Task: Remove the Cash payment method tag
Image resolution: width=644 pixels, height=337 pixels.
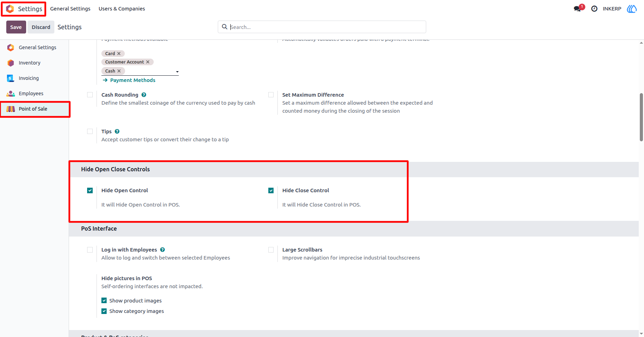Action: pyautogui.click(x=119, y=71)
